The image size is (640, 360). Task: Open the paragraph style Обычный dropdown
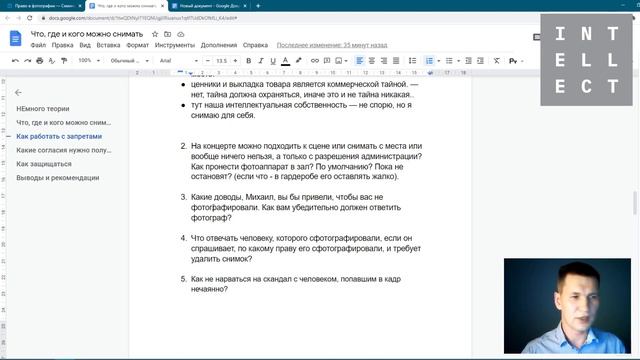[x=129, y=61]
